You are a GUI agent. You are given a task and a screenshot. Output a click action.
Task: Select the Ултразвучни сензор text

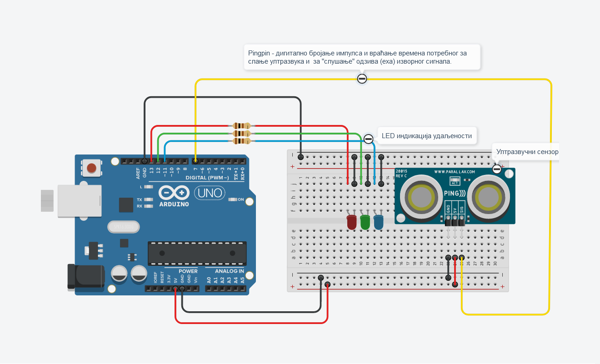(x=527, y=152)
